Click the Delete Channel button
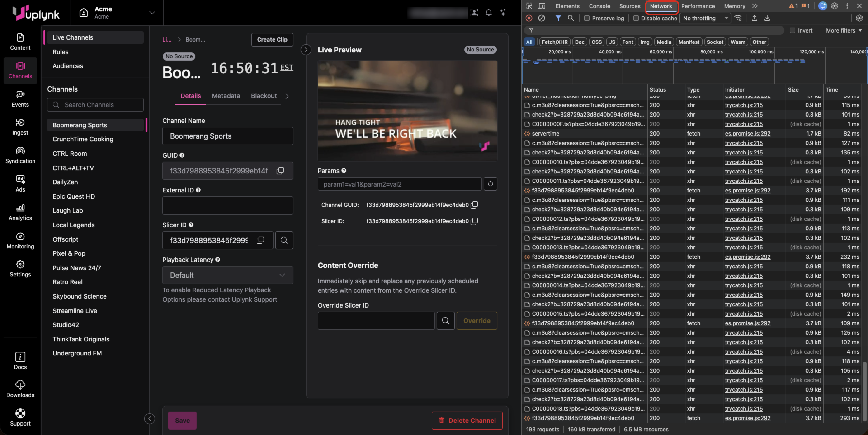 point(467,420)
